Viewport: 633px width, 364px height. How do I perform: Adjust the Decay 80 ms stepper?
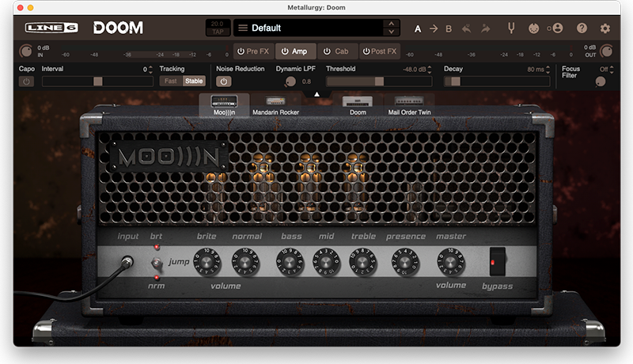click(548, 70)
